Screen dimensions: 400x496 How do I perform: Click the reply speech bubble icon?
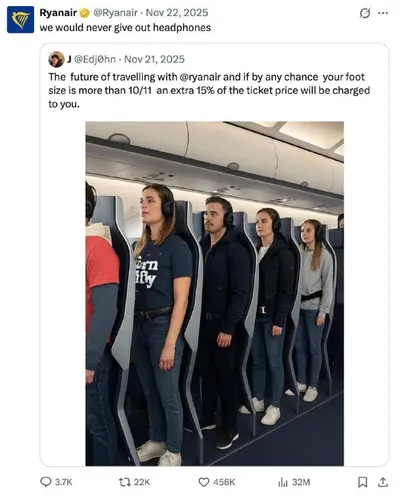46,482
